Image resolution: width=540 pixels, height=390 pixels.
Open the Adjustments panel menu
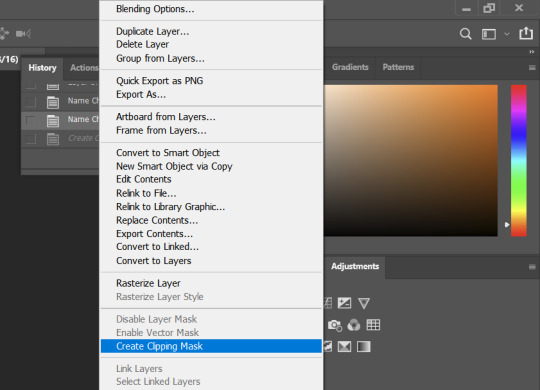coord(532,267)
